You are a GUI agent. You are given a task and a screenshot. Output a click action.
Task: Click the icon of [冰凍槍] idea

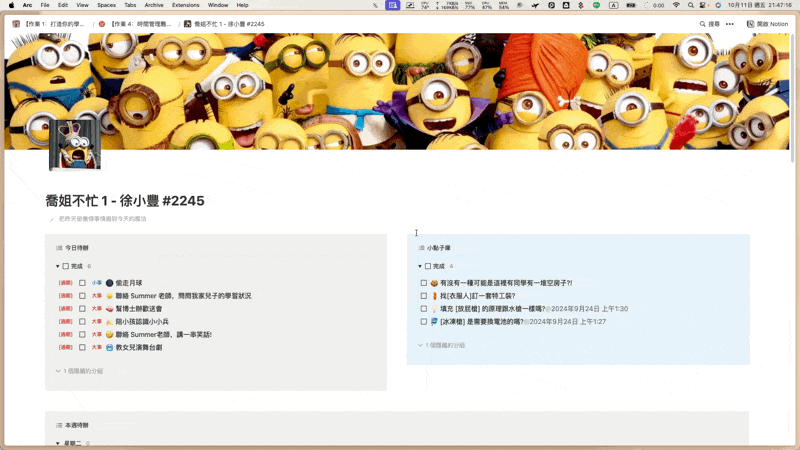click(x=434, y=321)
